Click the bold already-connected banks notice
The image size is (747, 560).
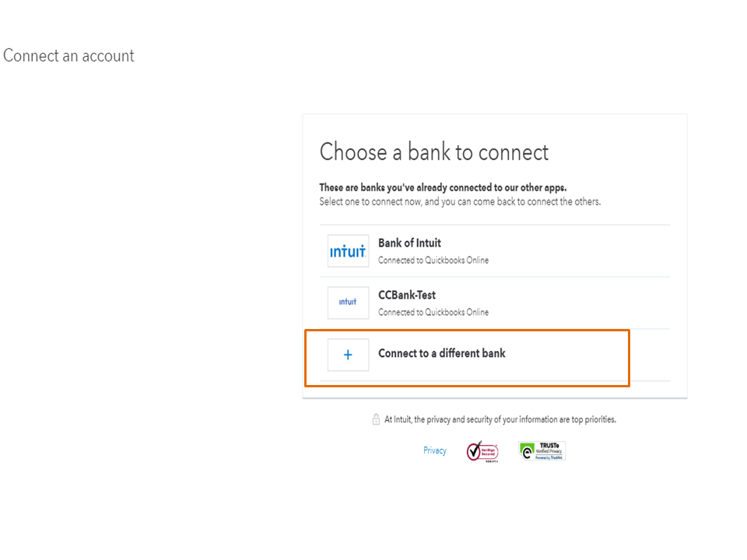(x=443, y=188)
